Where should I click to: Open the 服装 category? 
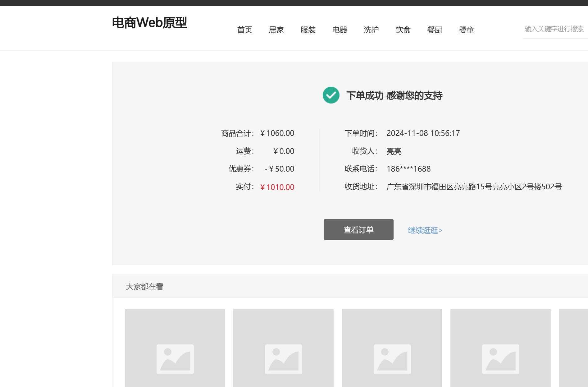(x=308, y=30)
